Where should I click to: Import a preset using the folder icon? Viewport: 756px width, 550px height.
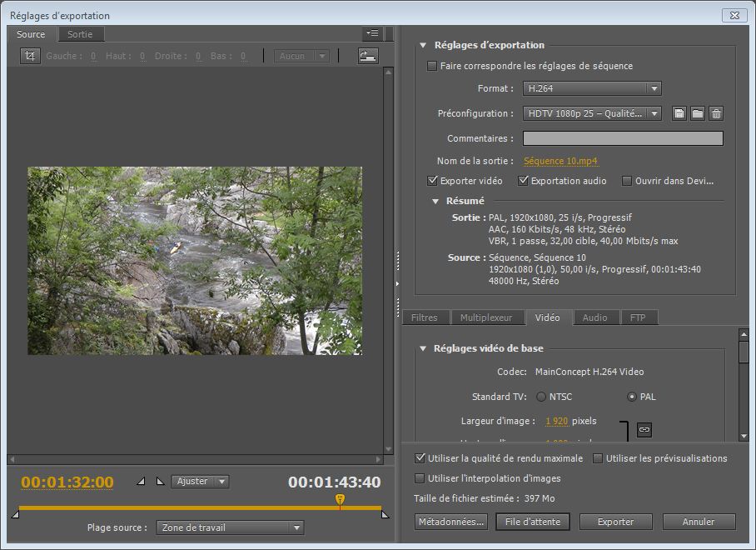point(698,113)
